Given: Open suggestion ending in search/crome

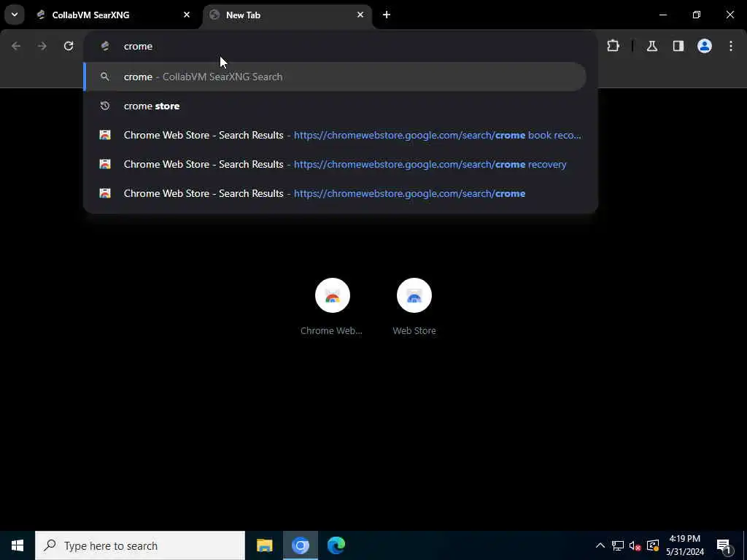Looking at the screenshot, I should pyautogui.click(x=341, y=193).
